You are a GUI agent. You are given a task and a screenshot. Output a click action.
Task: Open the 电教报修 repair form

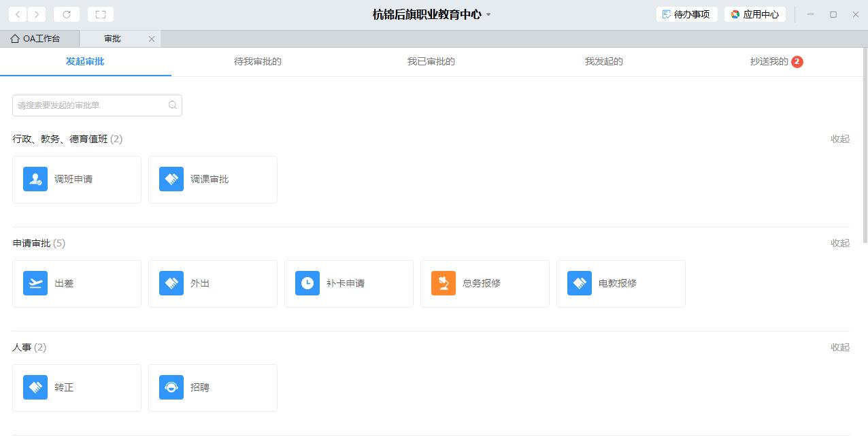(580, 283)
